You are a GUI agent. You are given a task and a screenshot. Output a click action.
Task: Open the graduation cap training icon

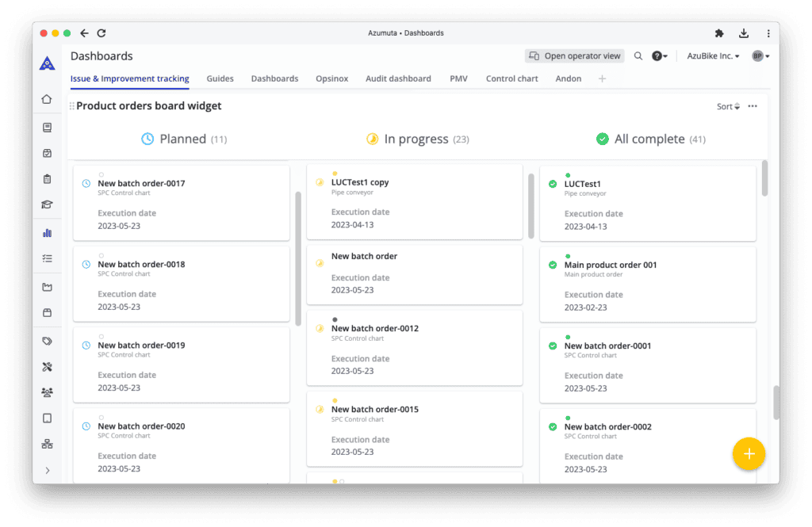pos(47,204)
